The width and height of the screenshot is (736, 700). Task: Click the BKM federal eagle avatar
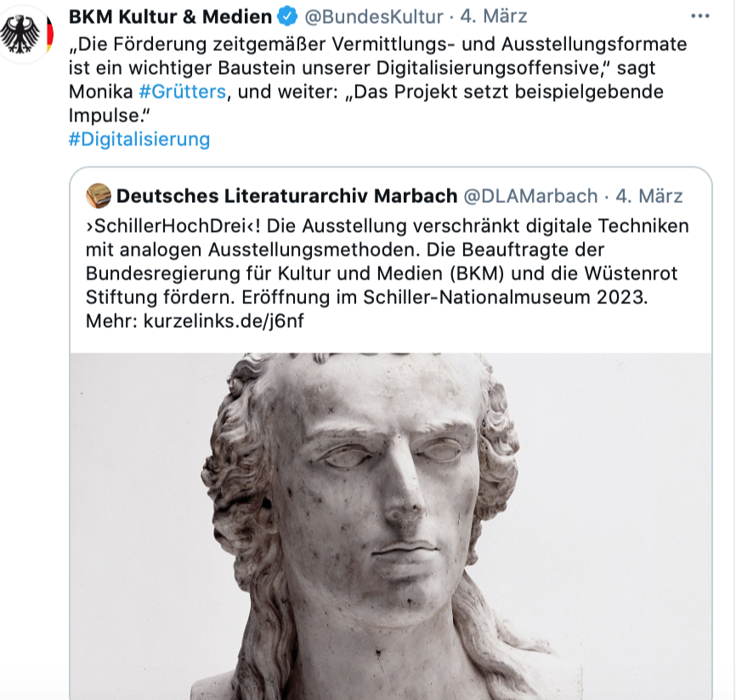click(25, 34)
